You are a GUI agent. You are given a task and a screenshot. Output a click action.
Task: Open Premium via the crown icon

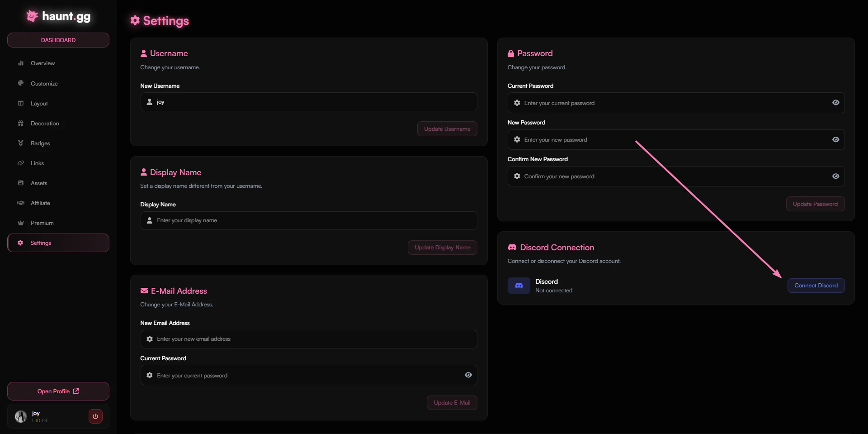click(21, 223)
